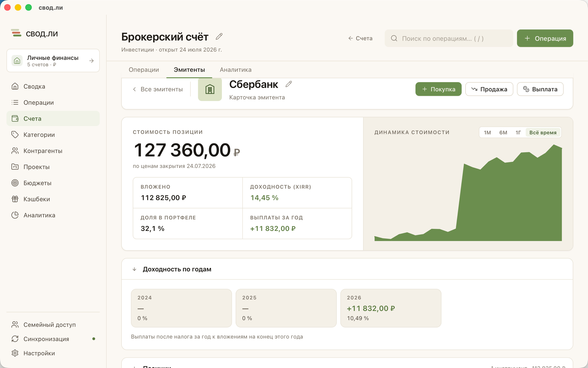The width and height of the screenshot is (588, 368).
Task: Click the 2026 year card
Action: (x=391, y=308)
